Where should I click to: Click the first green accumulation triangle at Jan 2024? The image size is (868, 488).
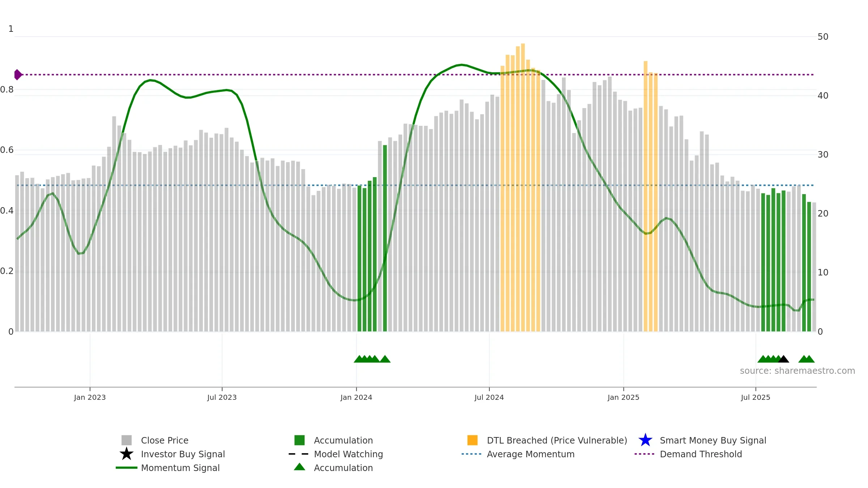tap(359, 359)
